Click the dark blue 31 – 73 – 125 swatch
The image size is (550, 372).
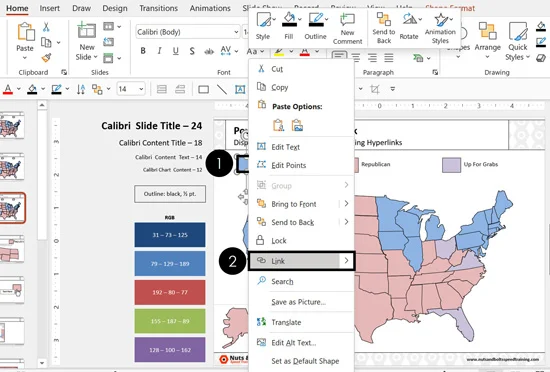click(170, 235)
